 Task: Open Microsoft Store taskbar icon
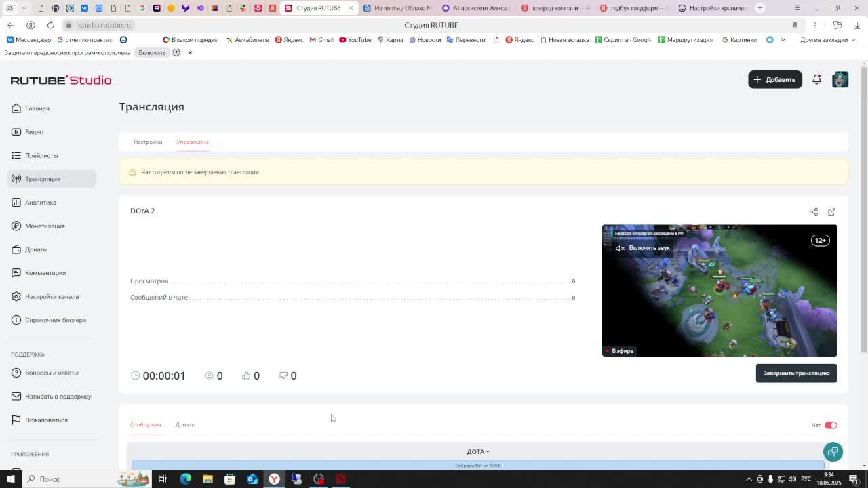[230, 479]
